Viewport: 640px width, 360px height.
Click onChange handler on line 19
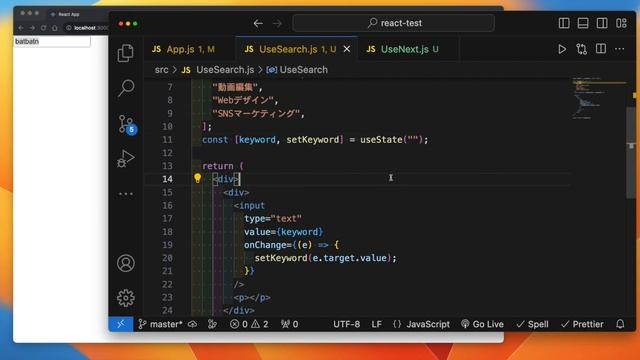pos(291,245)
